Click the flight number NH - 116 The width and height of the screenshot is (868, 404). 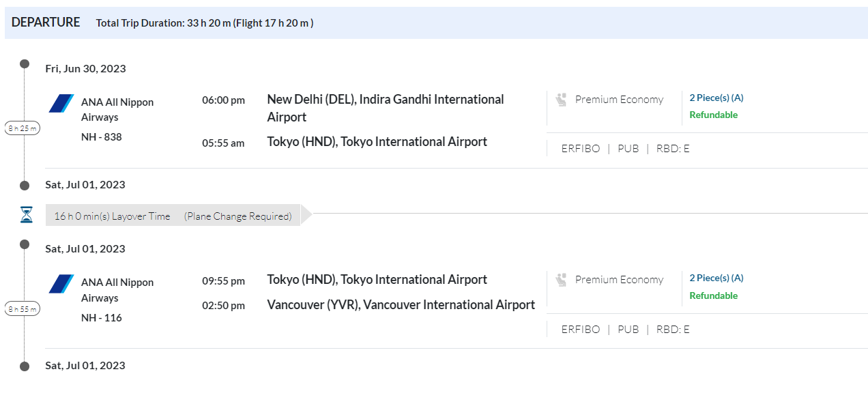point(101,317)
